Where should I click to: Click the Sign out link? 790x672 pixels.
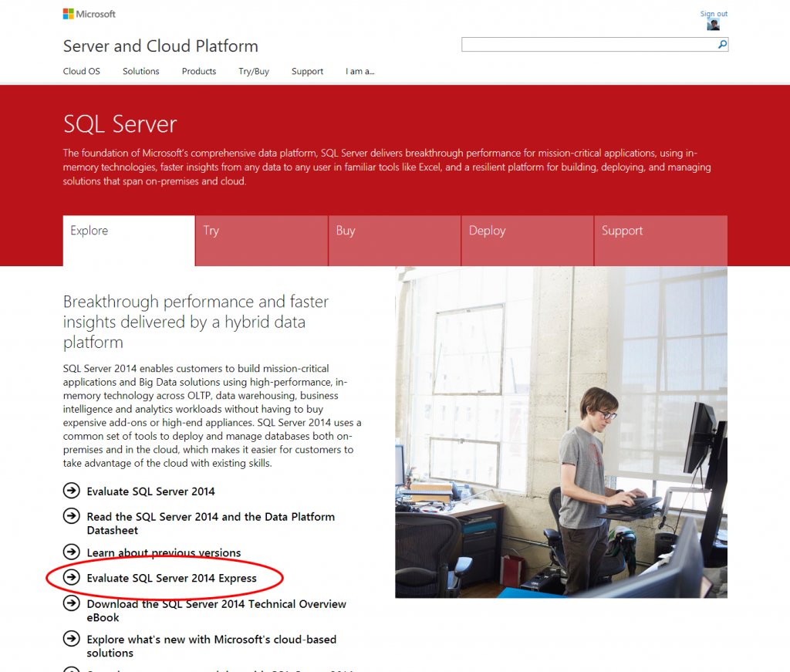tap(714, 14)
